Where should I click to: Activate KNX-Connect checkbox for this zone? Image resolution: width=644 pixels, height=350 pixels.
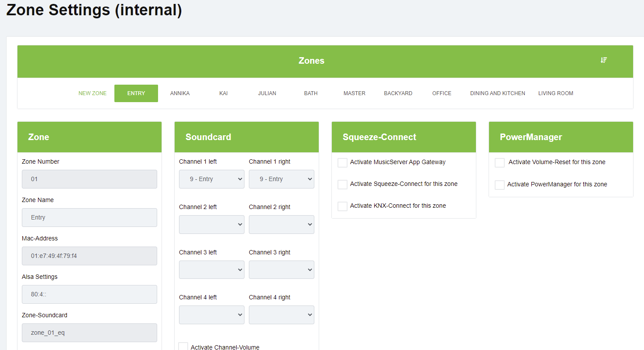point(343,206)
